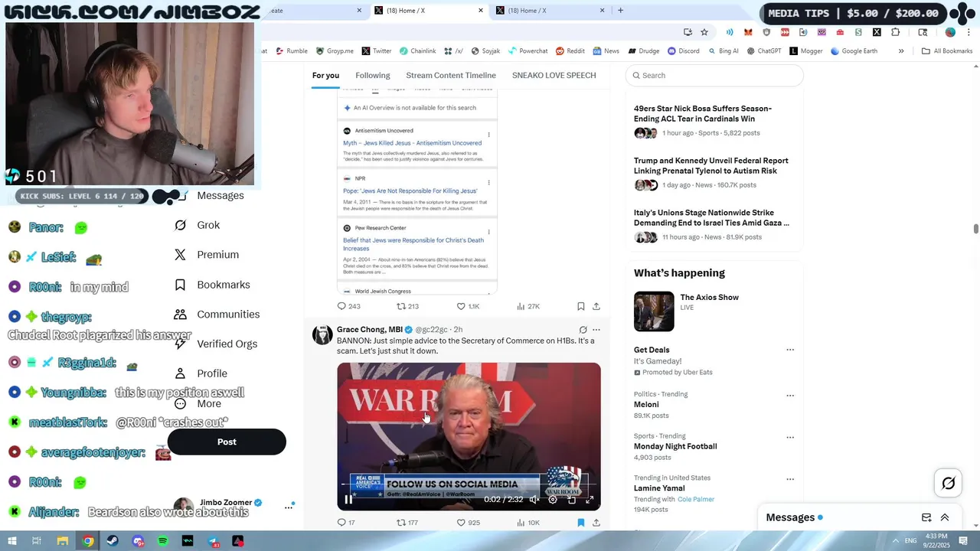Repost Grace Chong's post with 177 reposts

(x=407, y=523)
